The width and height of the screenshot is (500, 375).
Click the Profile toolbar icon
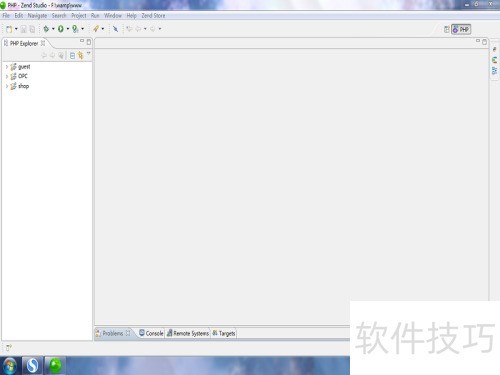[x=75, y=29]
